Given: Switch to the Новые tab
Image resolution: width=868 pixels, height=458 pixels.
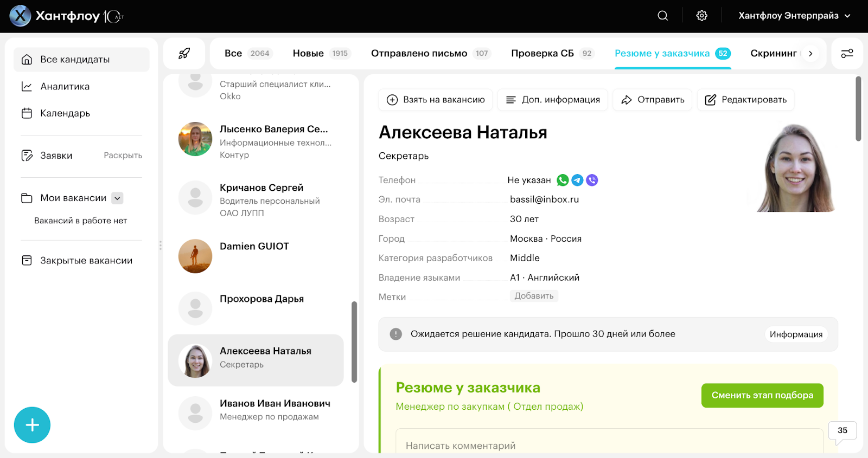Looking at the screenshot, I should pos(322,53).
